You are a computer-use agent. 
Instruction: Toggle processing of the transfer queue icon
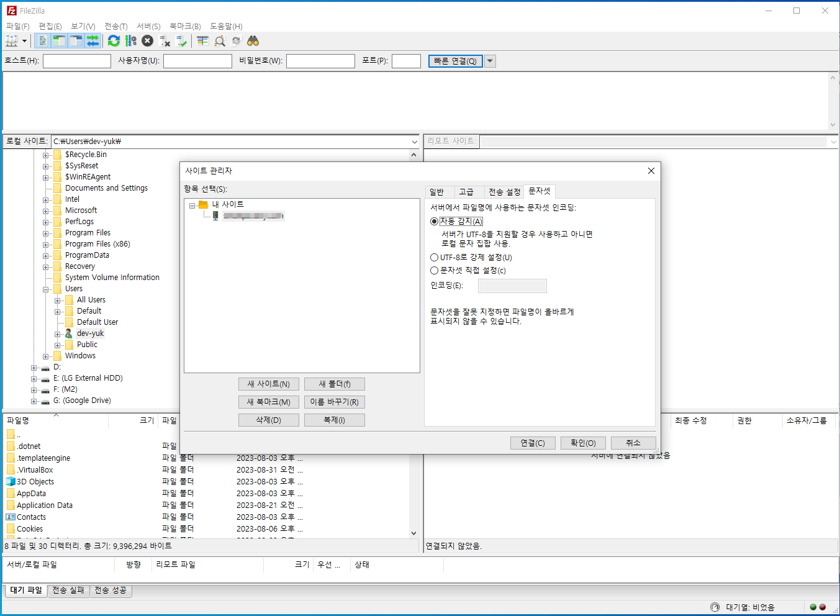(x=130, y=41)
